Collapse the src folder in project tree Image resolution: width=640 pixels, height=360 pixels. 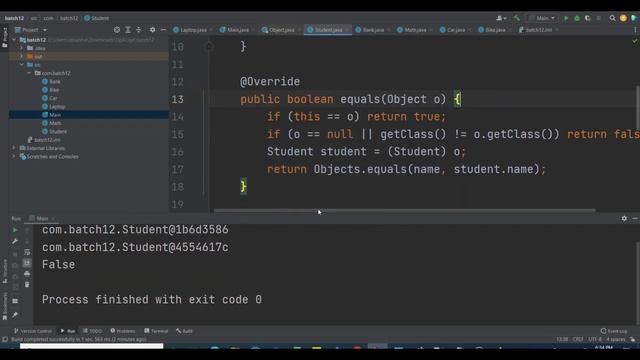[x=22, y=65]
